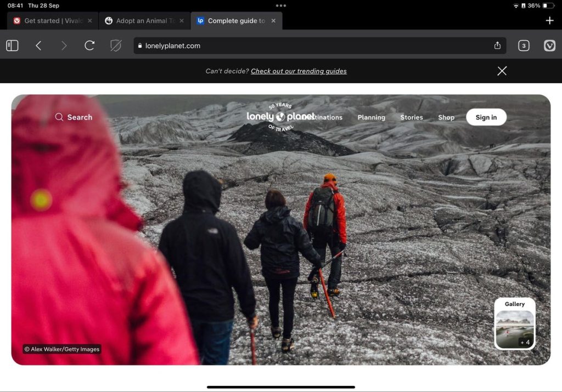Expand the Planning navigation menu
This screenshot has height=392, width=562.
click(371, 117)
